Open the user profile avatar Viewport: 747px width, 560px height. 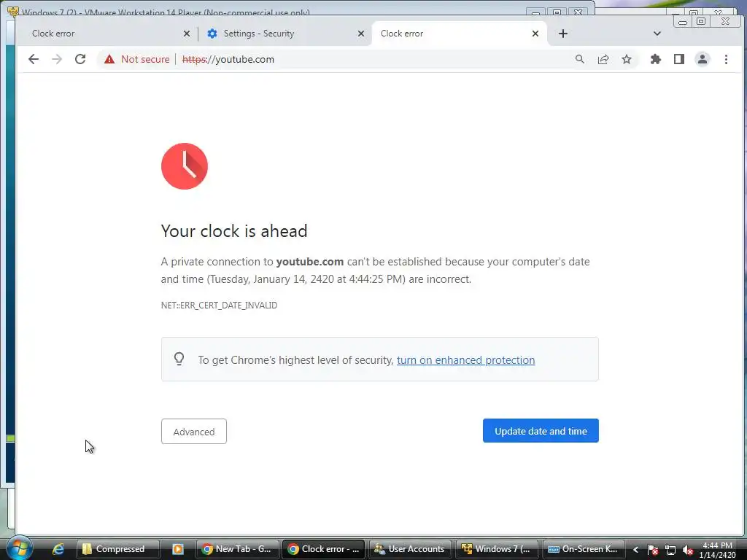click(703, 59)
